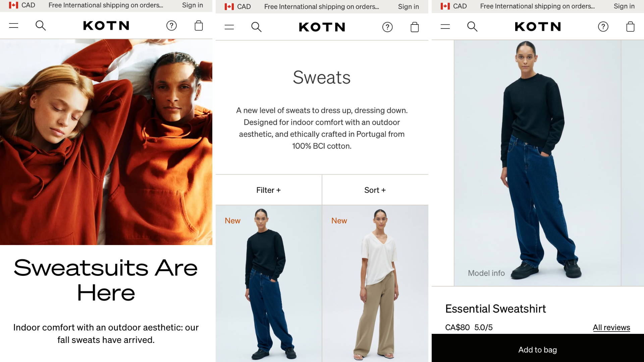Viewport: 644px width, 362px height.
Task: Click Sign in on the Sweats screen
Action: [x=408, y=7]
